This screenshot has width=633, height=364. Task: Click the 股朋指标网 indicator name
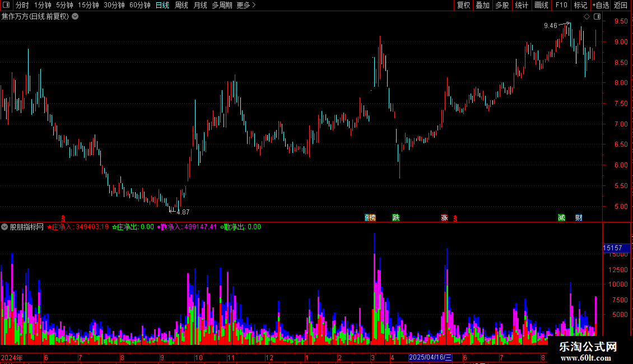tap(27, 227)
